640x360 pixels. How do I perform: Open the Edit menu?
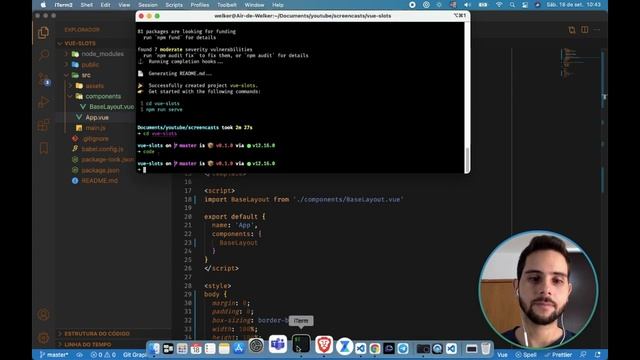[105, 5]
